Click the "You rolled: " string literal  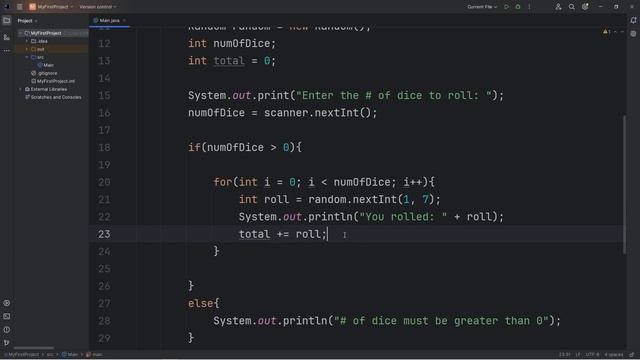tap(403, 217)
